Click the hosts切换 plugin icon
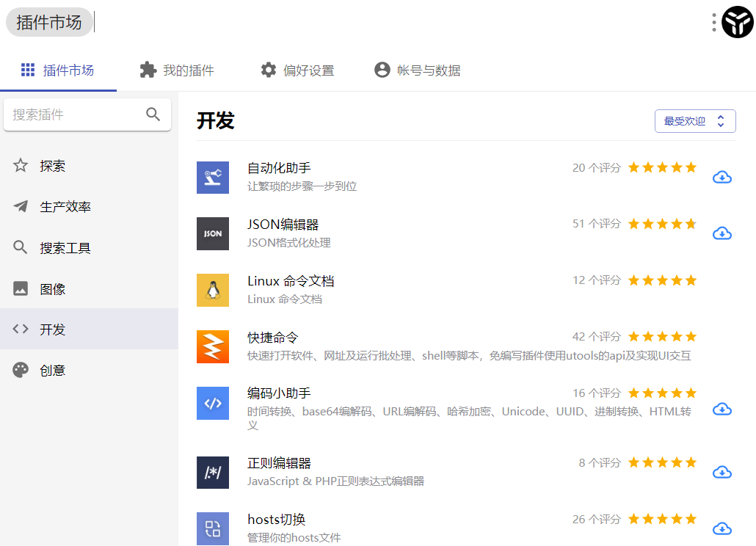Image resolution: width=756 pixels, height=546 pixels. (x=213, y=528)
